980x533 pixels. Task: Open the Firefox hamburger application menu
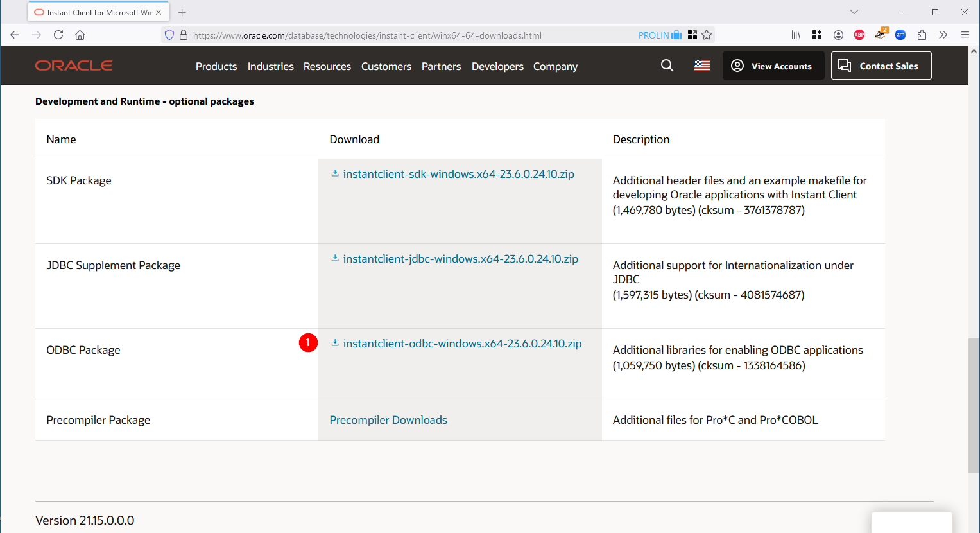point(965,35)
